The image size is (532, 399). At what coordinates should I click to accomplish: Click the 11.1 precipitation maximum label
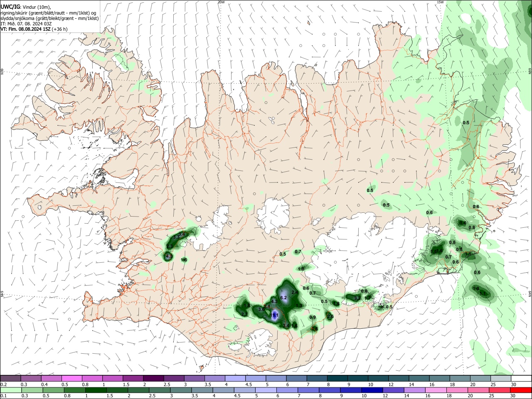point(275,316)
